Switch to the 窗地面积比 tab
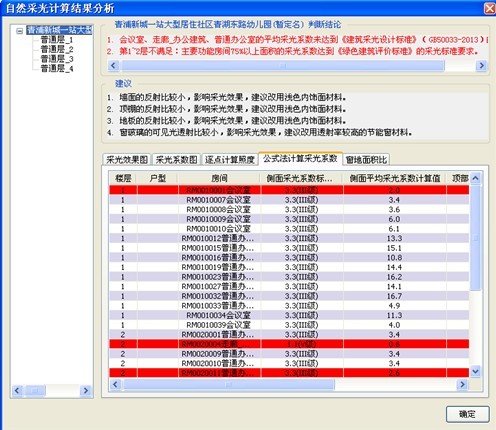Viewport: 496px width, 430px height. tap(366, 160)
